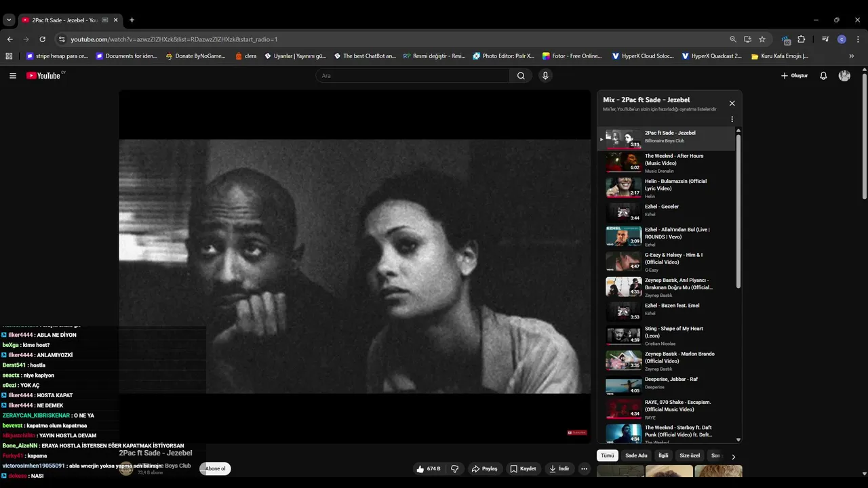Start voice search with the microphone icon

(x=545, y=76)
